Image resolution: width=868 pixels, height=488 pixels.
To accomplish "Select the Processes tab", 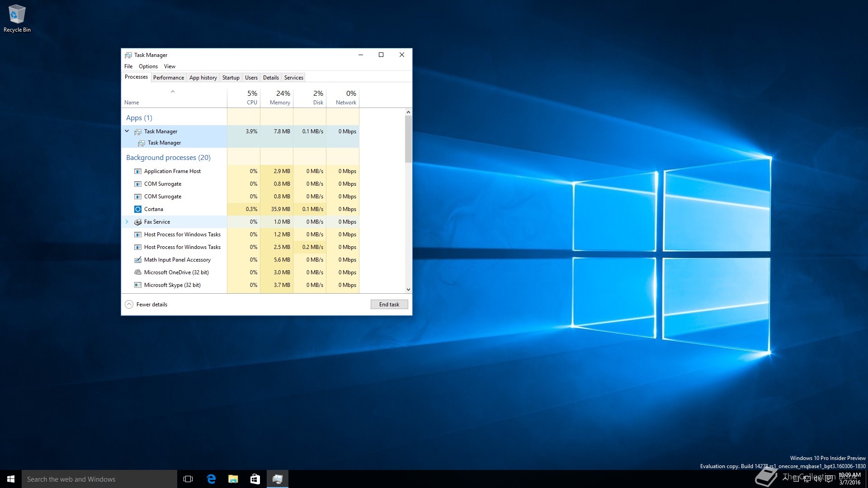I will coord(136,77).
